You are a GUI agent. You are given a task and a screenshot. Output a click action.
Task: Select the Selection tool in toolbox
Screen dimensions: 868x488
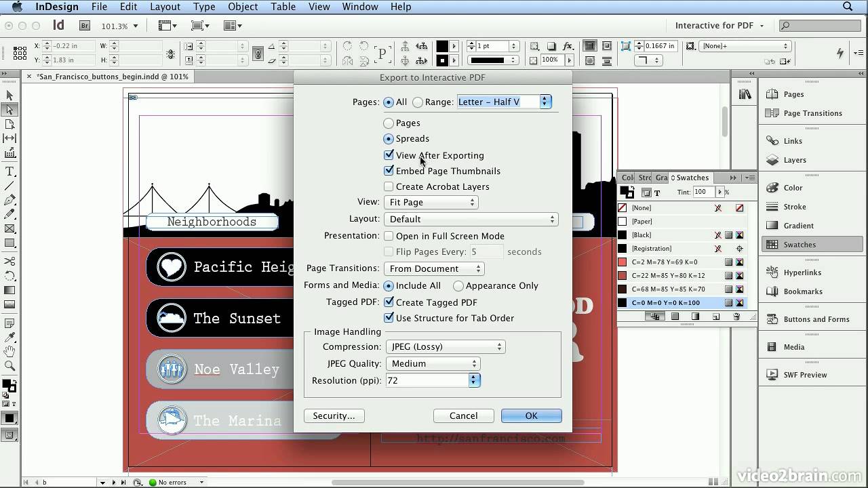(9, 96)
